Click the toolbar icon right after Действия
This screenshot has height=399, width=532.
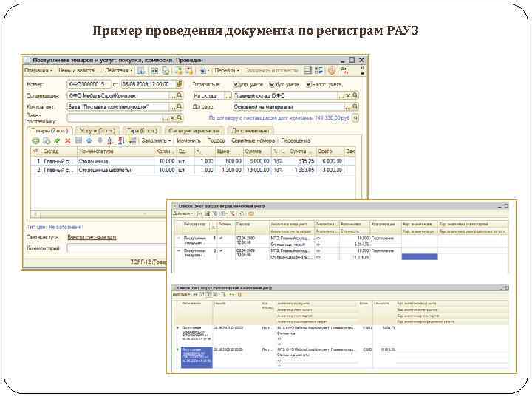coord(141,71)
